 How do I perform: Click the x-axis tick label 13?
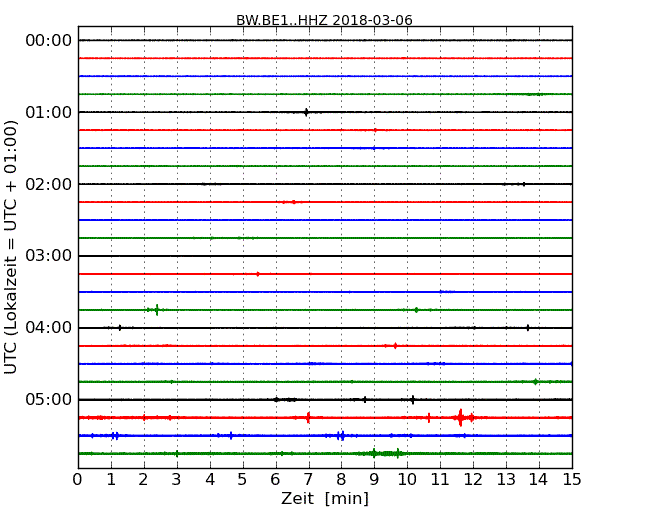point(506,479)
